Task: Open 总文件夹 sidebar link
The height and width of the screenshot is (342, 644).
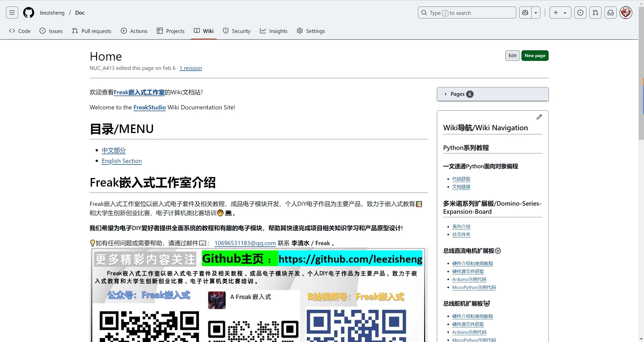Action: [x=461, y=235]
